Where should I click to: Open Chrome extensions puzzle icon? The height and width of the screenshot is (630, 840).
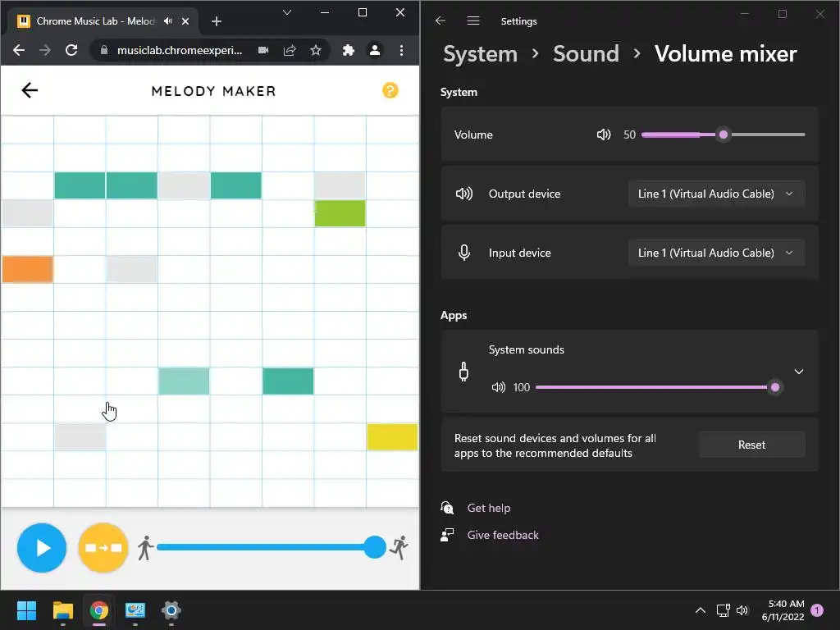tap(348, 50)
